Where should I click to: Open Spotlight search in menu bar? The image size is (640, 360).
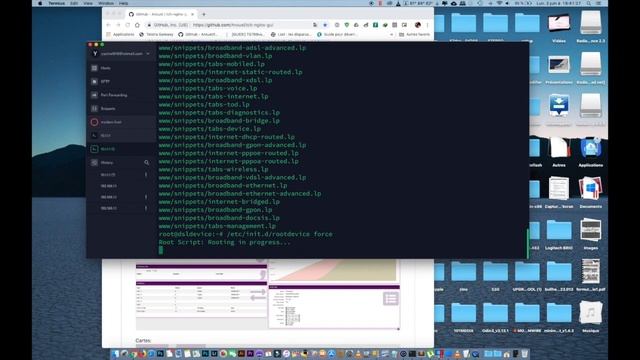[589, 3]
